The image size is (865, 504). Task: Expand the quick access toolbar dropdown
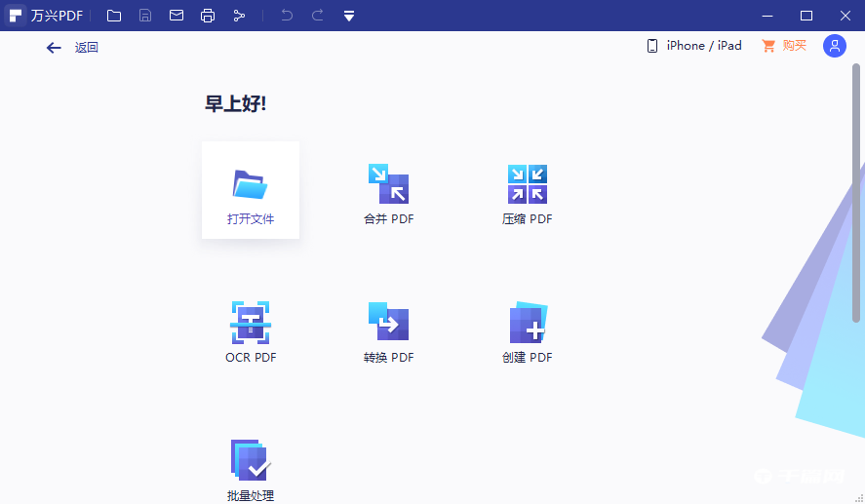pyautogui.click(x=349, y=16)
